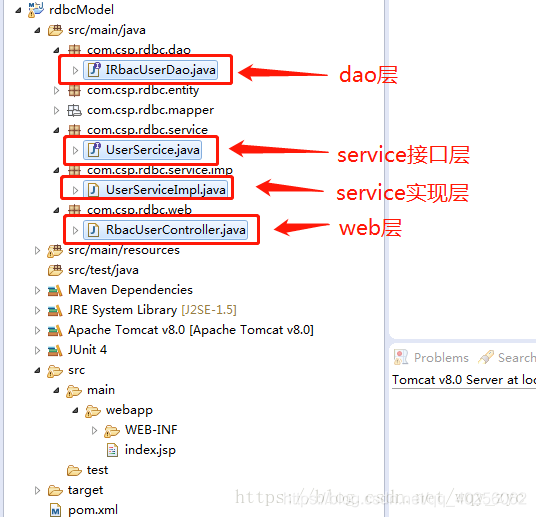
Task: Select the 'com.csp.rdbc.mapper' package label
Action: pyautogui.click(x=150, y=110)
